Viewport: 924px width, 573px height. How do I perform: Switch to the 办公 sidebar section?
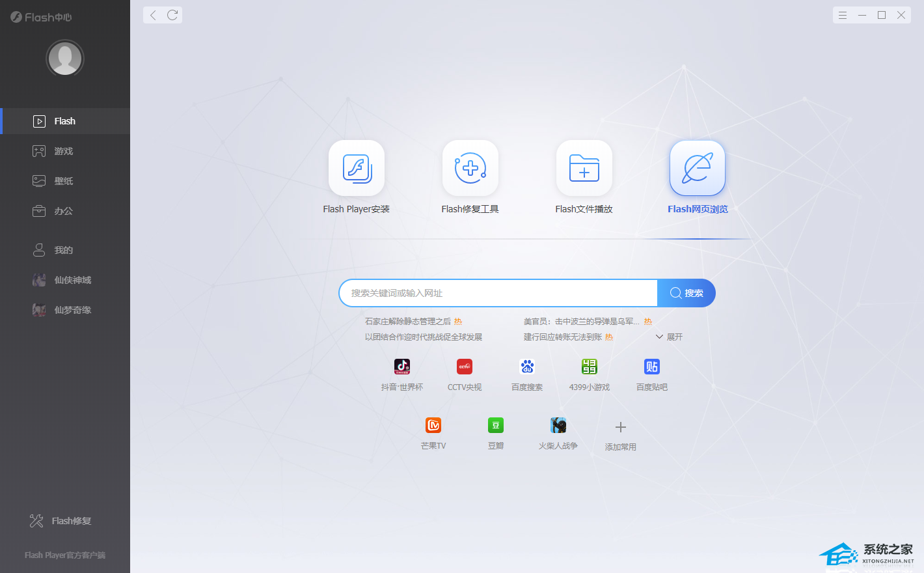click(x=65, y=211)
